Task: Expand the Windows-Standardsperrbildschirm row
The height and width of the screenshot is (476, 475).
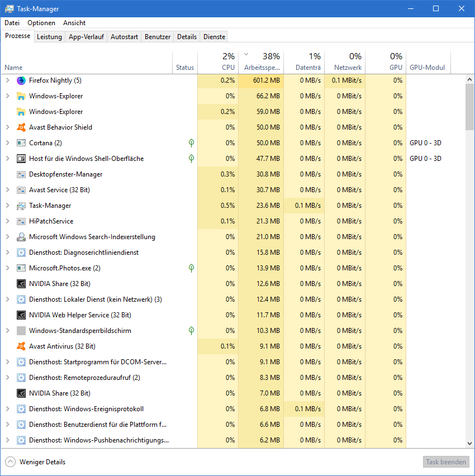Action: point(8,331)
